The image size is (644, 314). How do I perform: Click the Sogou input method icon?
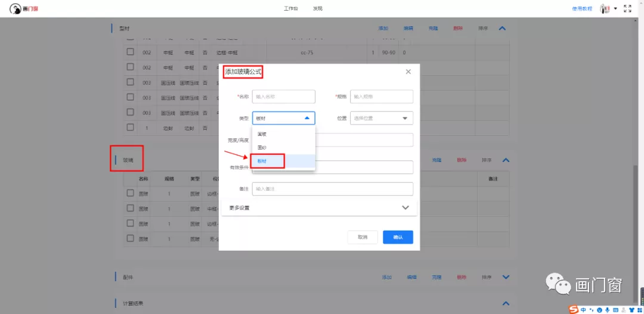(573, 309)
